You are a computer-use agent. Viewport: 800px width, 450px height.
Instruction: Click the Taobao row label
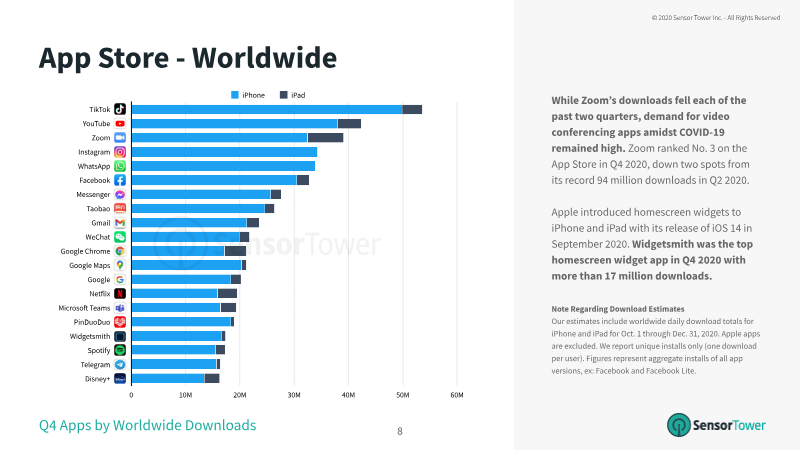[98, 209]
